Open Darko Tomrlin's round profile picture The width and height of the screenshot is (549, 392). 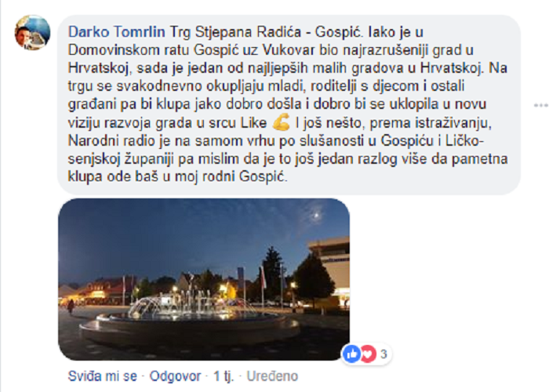32,33
